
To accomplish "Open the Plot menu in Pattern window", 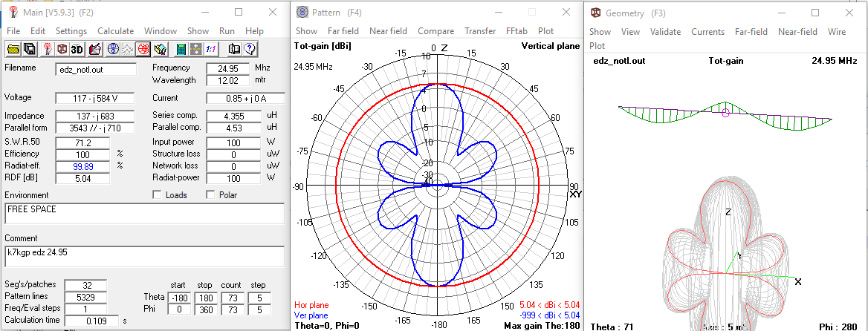I will click(x=545, y=31).
